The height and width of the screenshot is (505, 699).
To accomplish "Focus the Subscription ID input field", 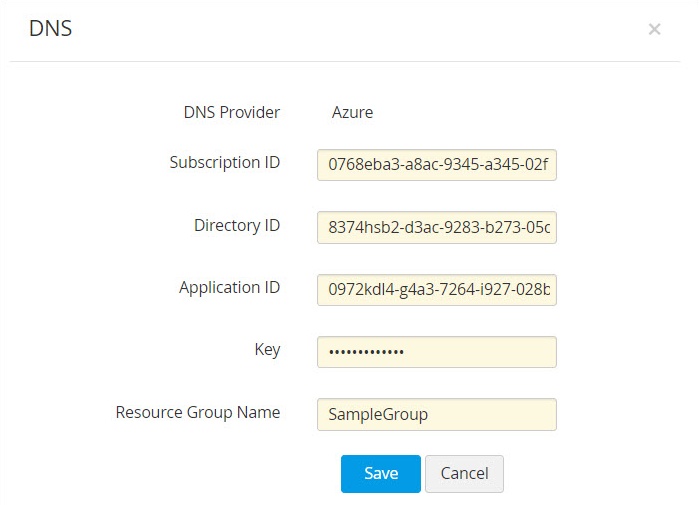I will coord(436,165).
